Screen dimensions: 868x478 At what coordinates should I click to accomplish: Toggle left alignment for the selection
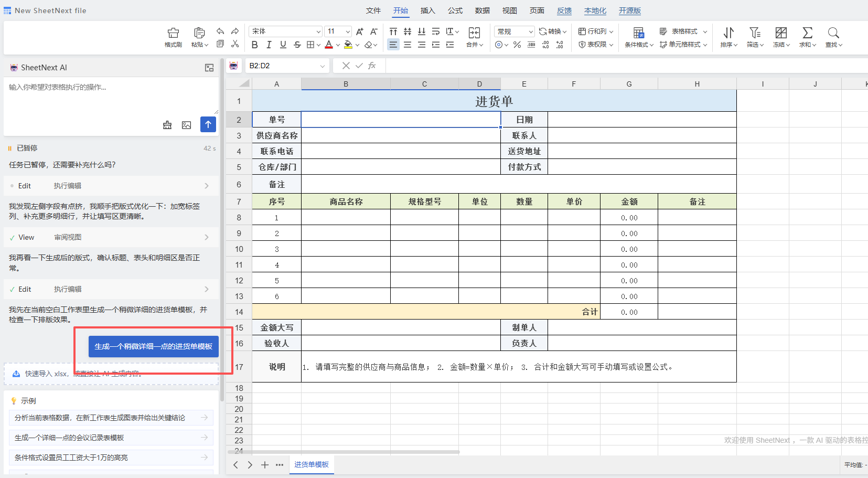tap(393, 45)
